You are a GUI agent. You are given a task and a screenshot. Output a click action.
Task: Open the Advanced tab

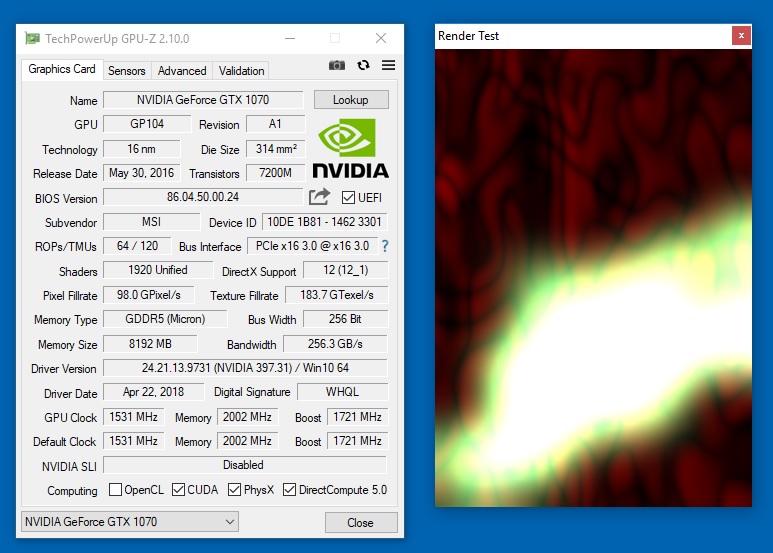pos(182,71)
